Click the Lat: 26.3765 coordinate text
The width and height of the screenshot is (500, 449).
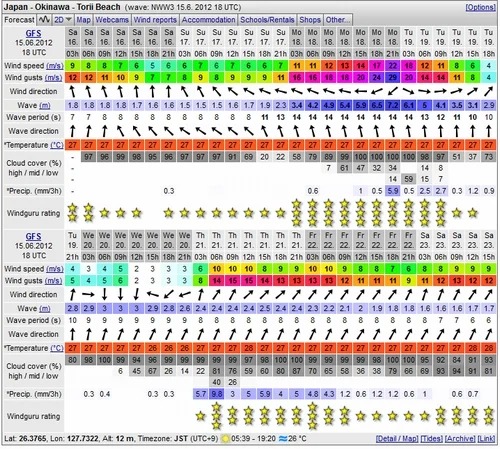click(x=25, y=439)
